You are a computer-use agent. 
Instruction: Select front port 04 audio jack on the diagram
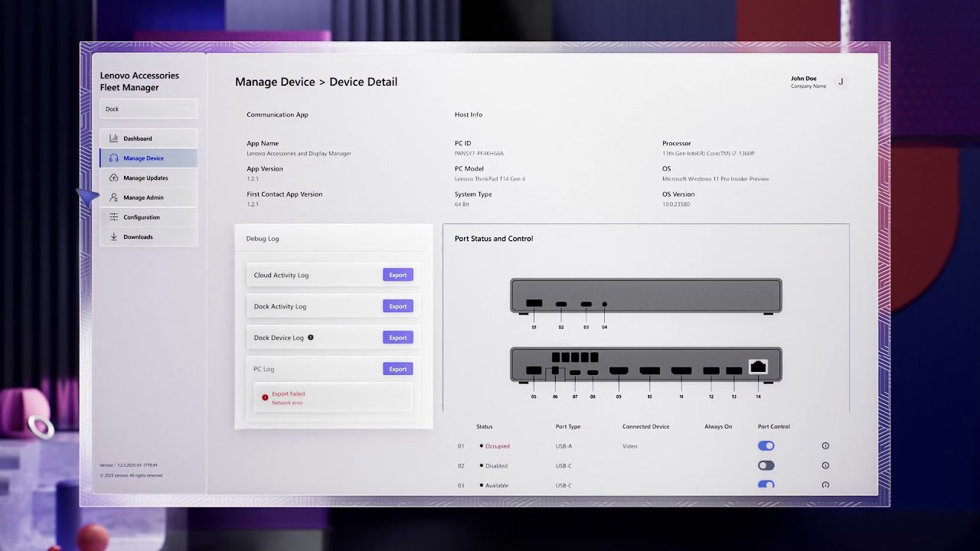(605, 304)
